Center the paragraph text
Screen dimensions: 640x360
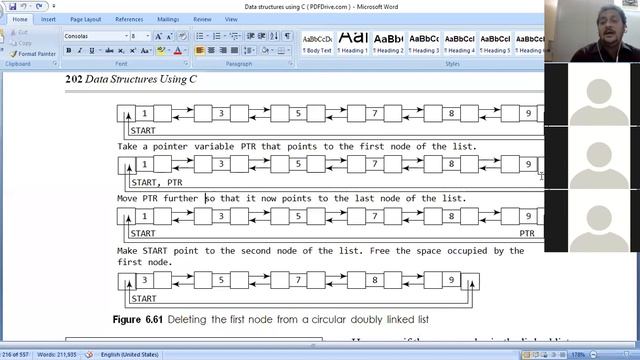211,51
